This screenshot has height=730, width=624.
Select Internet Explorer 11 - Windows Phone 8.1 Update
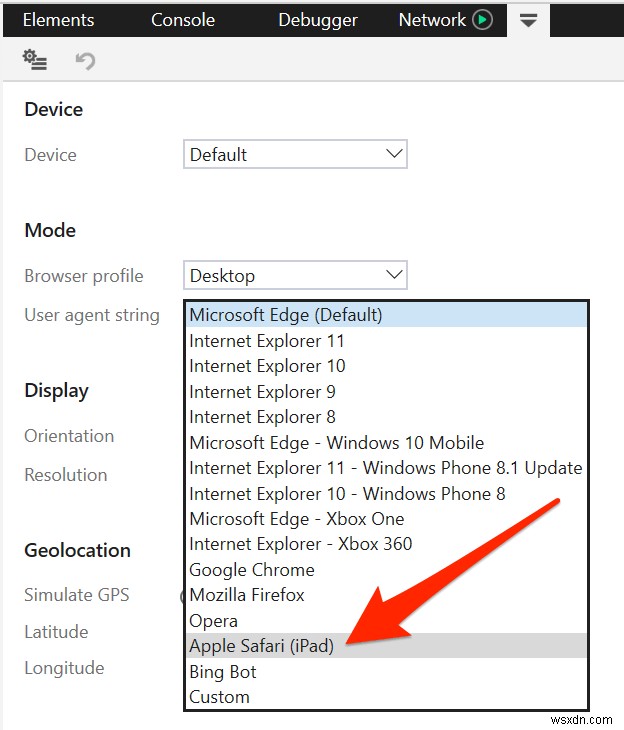click(387, 468)
